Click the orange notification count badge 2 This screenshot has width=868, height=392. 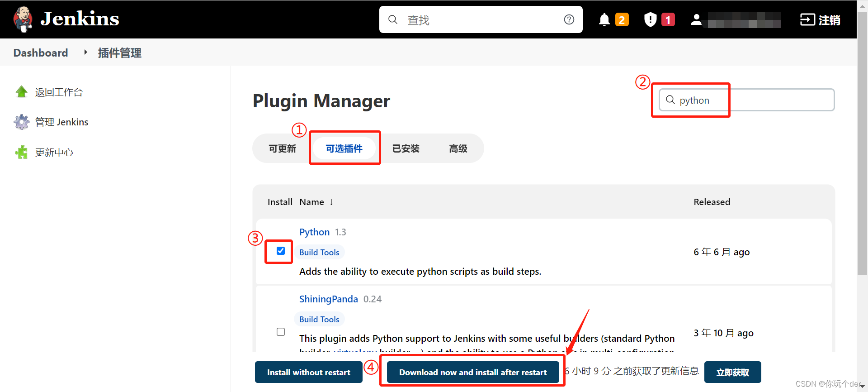coord(622,20)
